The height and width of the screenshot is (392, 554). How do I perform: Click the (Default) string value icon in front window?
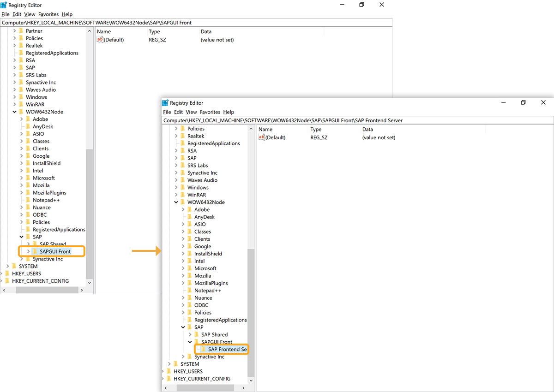click(261, 137)
